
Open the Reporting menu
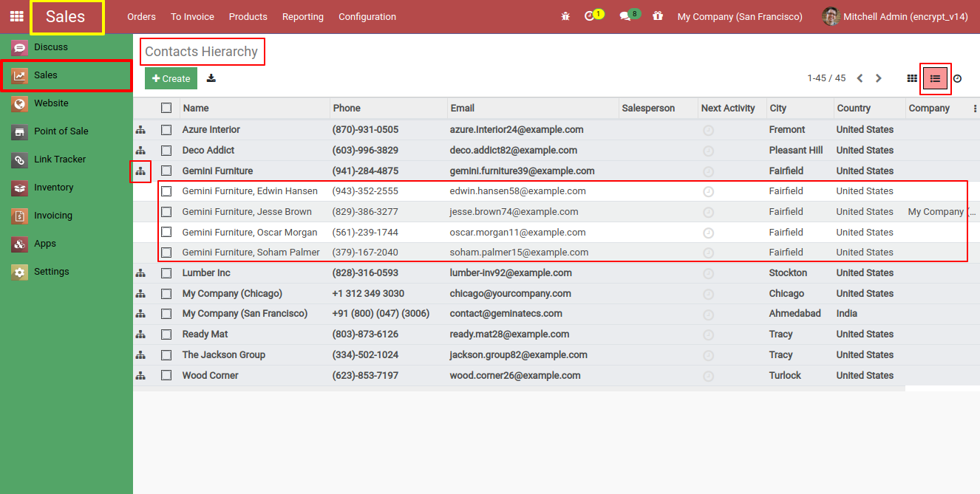pyautogui.click(x=302, y=16)
